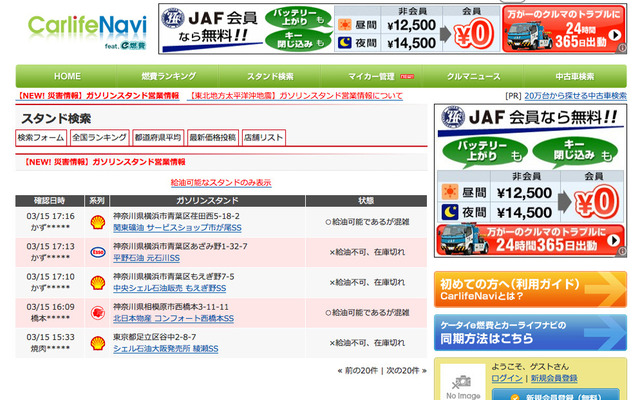Image resolution: width=640 pixels, height=400 pixels.
Task: Click status text for 元石川SS row
Action: (x=367, y=252)
